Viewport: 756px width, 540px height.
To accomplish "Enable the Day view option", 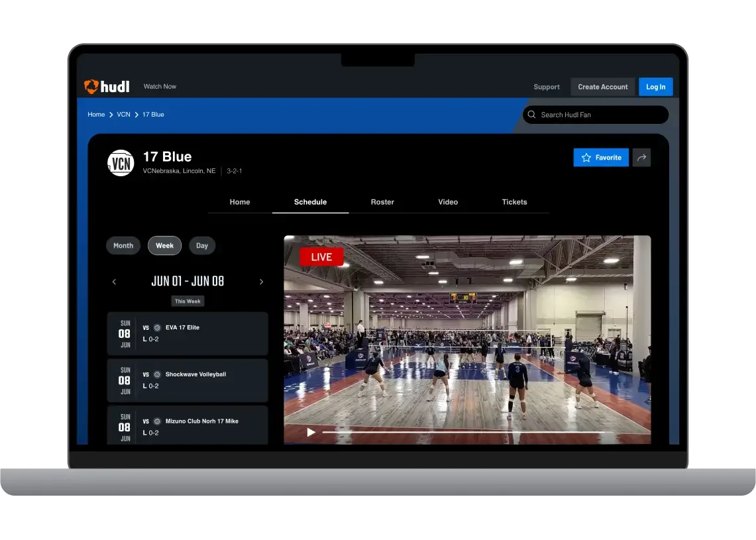I will pyautogui.click(x=202, y=245).
